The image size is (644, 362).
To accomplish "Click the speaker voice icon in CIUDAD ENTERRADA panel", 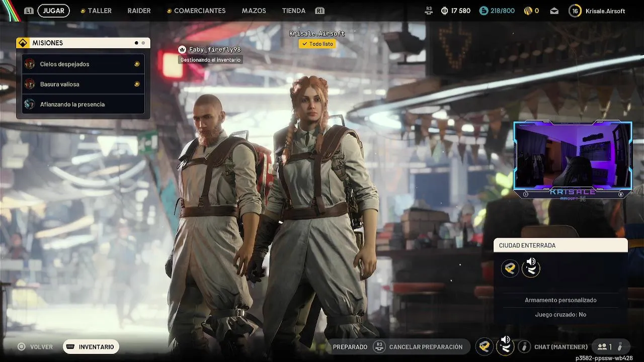I will [x=531, y=267].
